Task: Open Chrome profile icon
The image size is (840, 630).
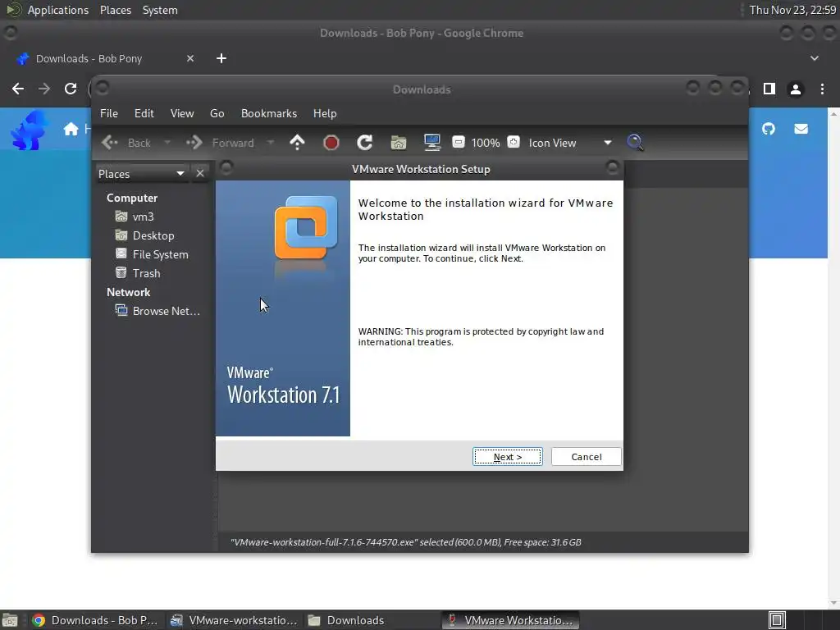Action: [x=796, y=89]
